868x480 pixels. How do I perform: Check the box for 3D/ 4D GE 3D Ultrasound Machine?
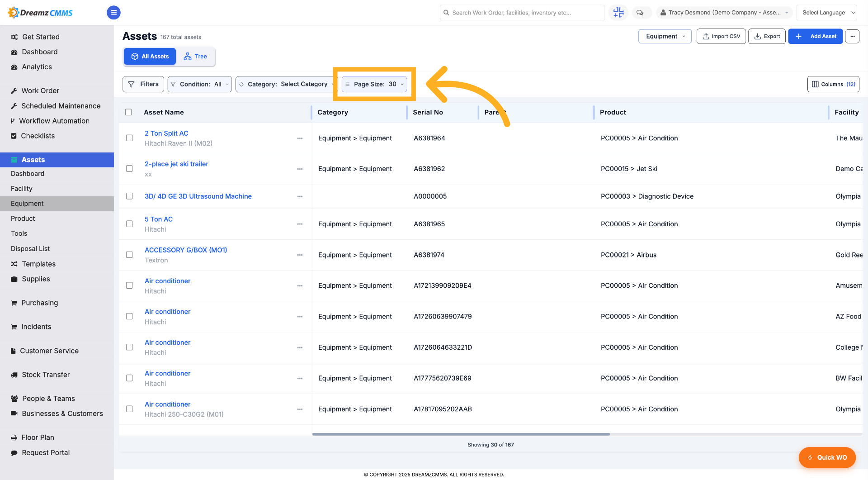click(129, 196)
